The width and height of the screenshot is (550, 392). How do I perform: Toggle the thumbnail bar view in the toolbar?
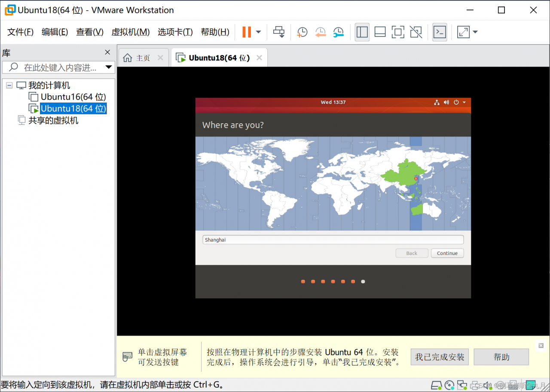click(380, 32)
